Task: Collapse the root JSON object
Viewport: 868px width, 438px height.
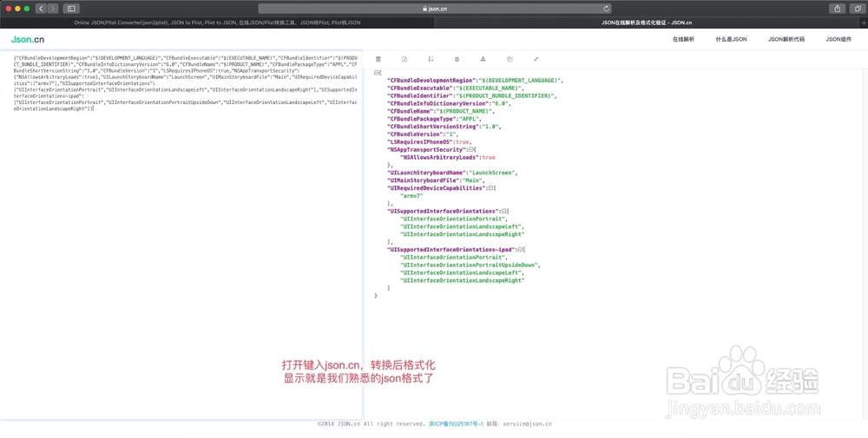Action: (377, 73)
